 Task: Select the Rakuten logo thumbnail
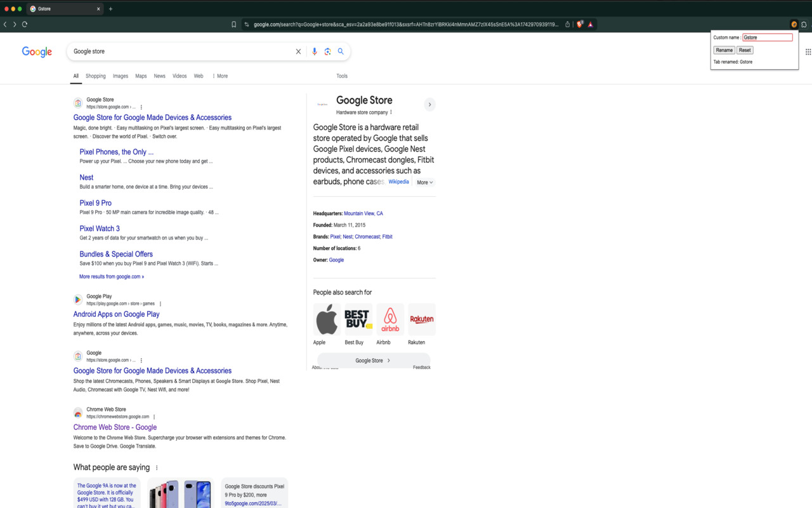pyautogui.click(x=422, y=319)
